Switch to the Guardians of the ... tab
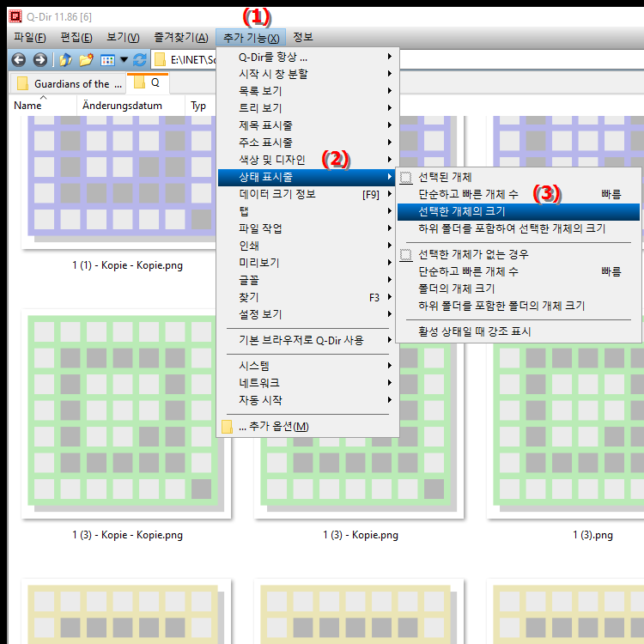644x644 pixels. tap(67, 84)
